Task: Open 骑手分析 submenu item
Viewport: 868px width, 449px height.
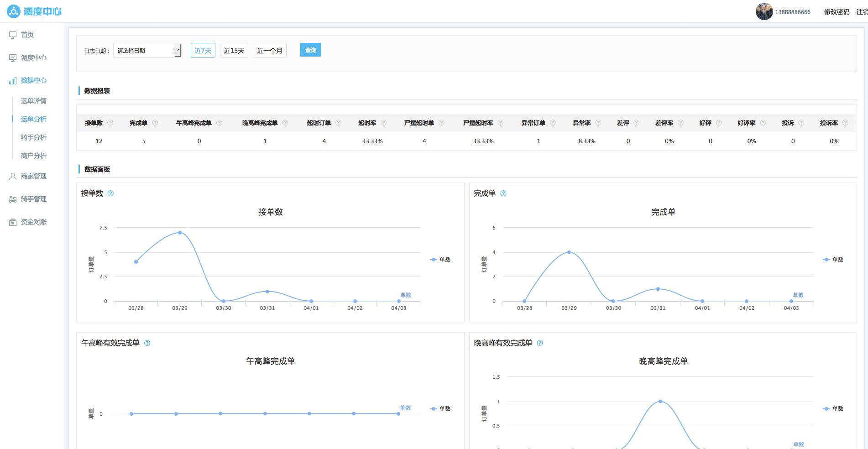Action: (33, 137)
